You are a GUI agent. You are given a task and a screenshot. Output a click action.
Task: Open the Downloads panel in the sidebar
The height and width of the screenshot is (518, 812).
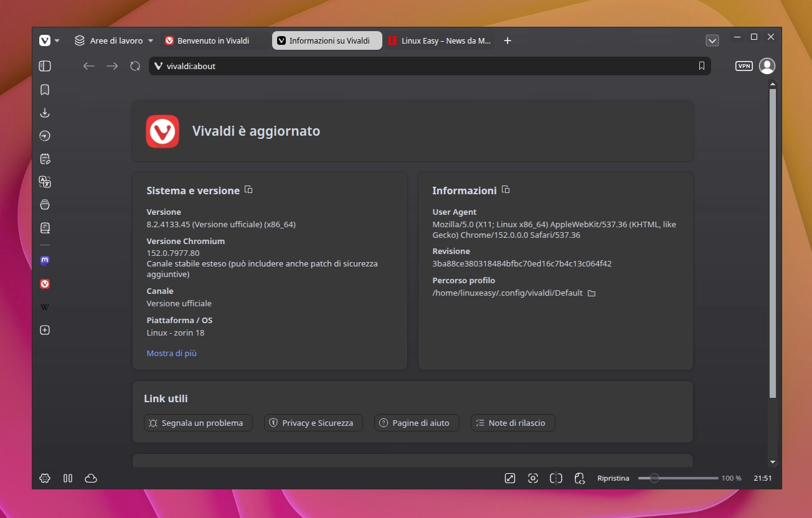point(45,113)
